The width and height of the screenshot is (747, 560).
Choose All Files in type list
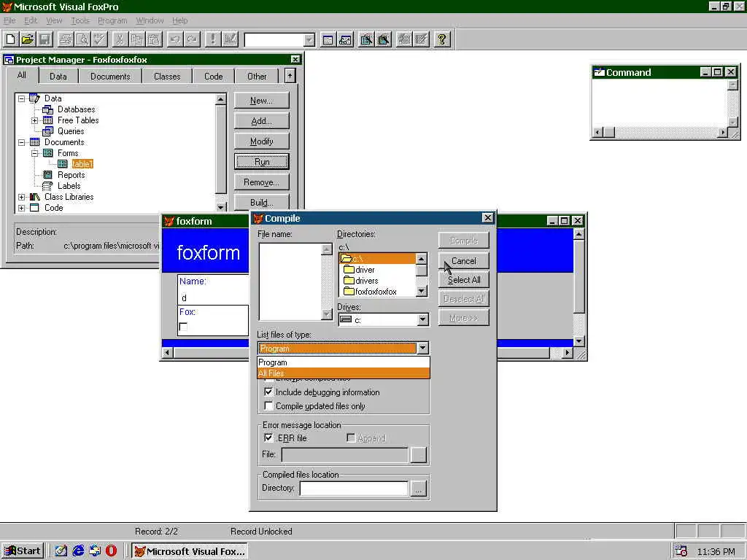344,373
